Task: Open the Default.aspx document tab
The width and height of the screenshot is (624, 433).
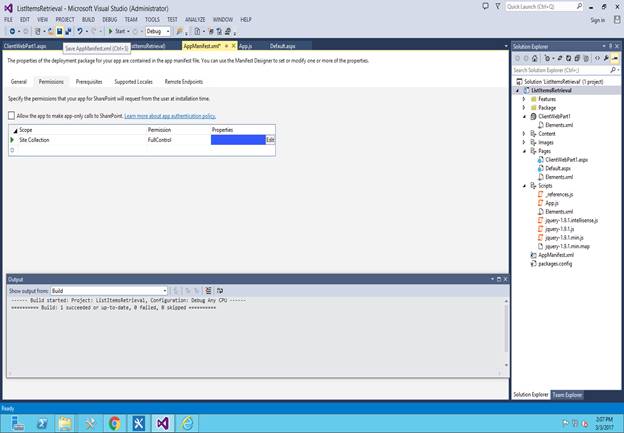Action: [282, 46]
